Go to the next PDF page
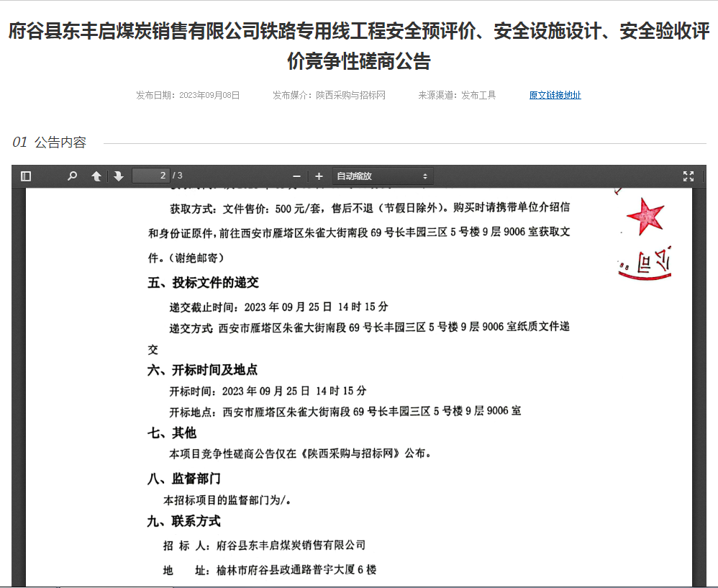 (x=119, y=176)
